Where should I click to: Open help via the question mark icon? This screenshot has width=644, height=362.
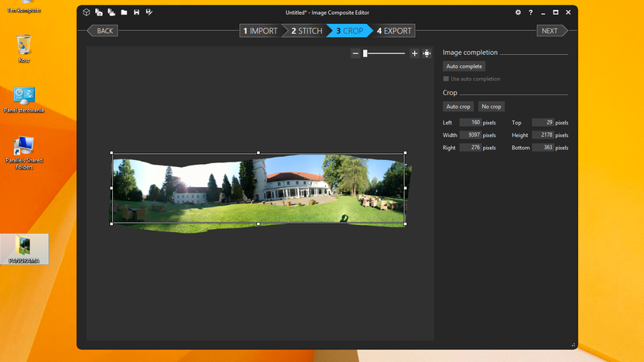[531, 12]
